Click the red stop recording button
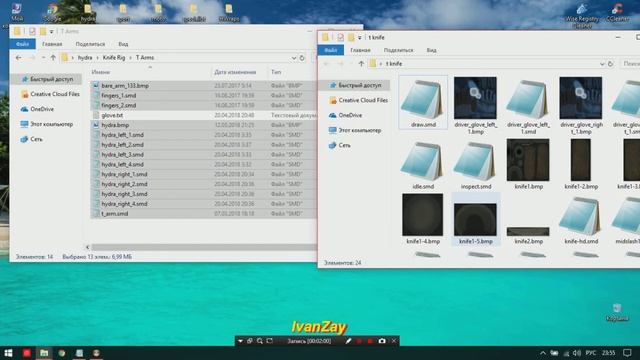 pyautogui.click(x=370, y=341)
